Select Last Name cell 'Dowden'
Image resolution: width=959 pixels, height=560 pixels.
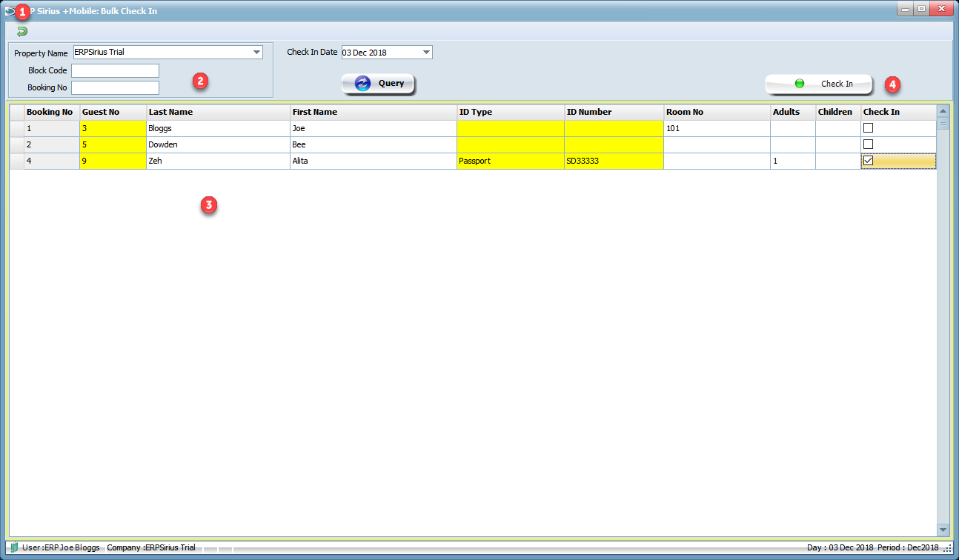(x=218, y=144)
